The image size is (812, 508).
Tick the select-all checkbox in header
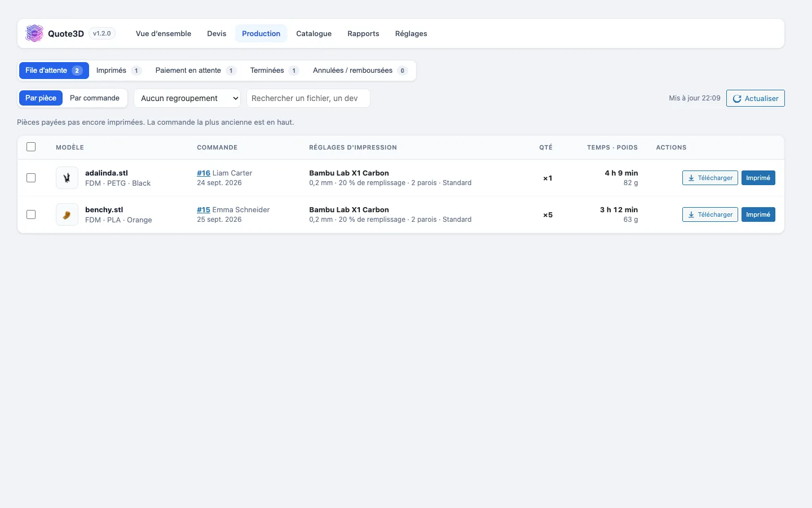(x=31, y=147)
